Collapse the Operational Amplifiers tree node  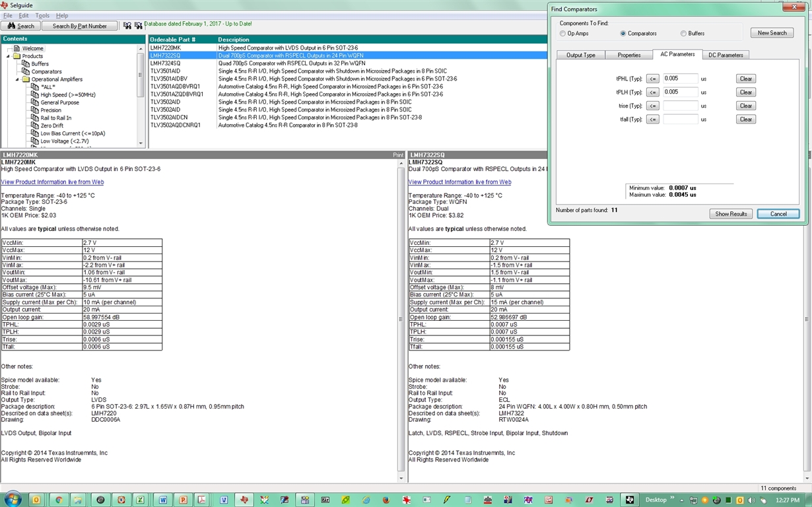pos(18,79)
